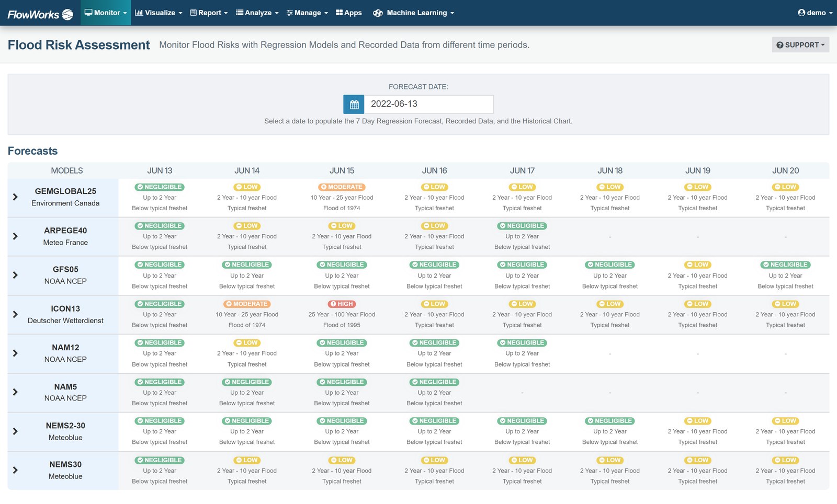
Task: Click NEMS2-30 Jun 18 NEGLIGIBLE badge
Action: [x=610, y=421]
